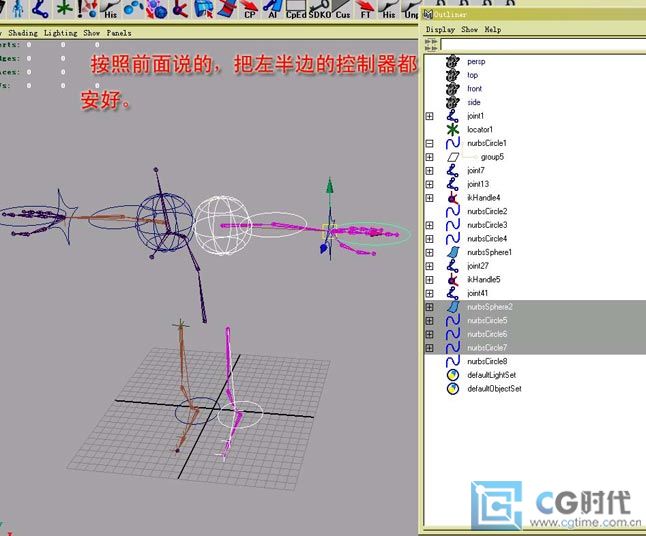Click the FT shelf icon
Viewport: 646px width, 536px height.
[366, 10]
